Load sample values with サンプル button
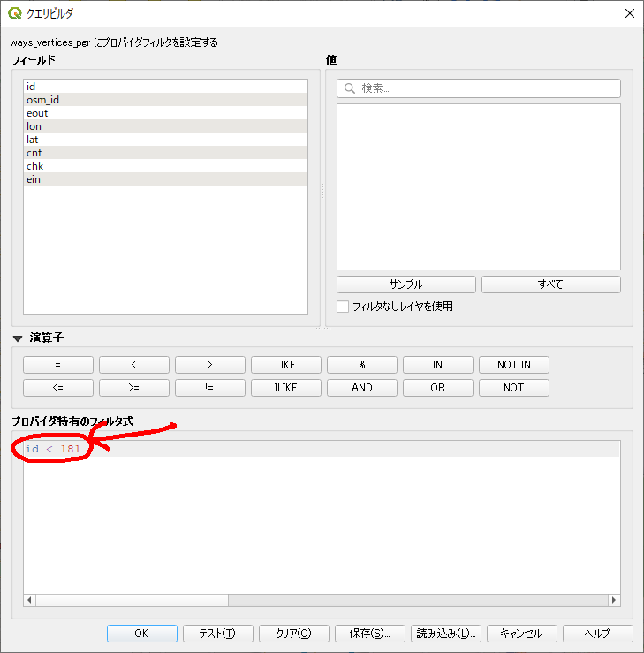The width and height of the screenshot is (644, 653). 406,285
